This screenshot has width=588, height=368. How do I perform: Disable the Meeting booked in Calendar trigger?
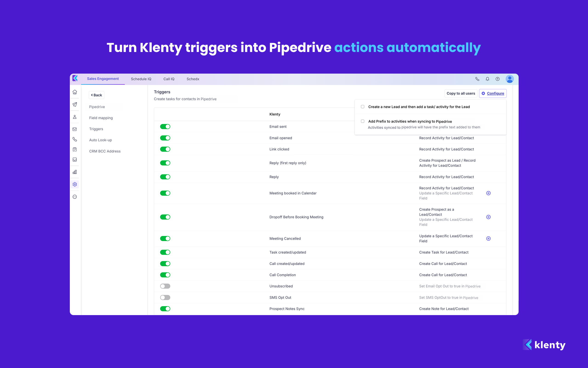pos(165,193)
